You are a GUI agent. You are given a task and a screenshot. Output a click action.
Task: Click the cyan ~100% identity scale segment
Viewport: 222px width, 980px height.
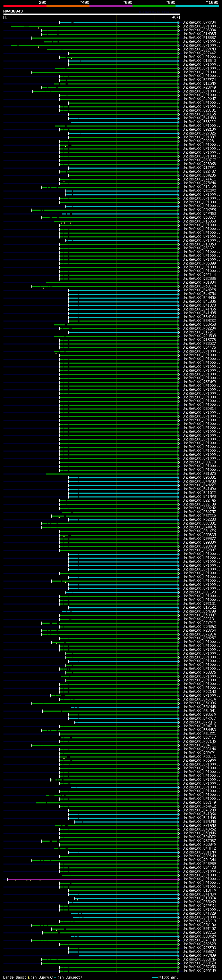coord(197,7)
